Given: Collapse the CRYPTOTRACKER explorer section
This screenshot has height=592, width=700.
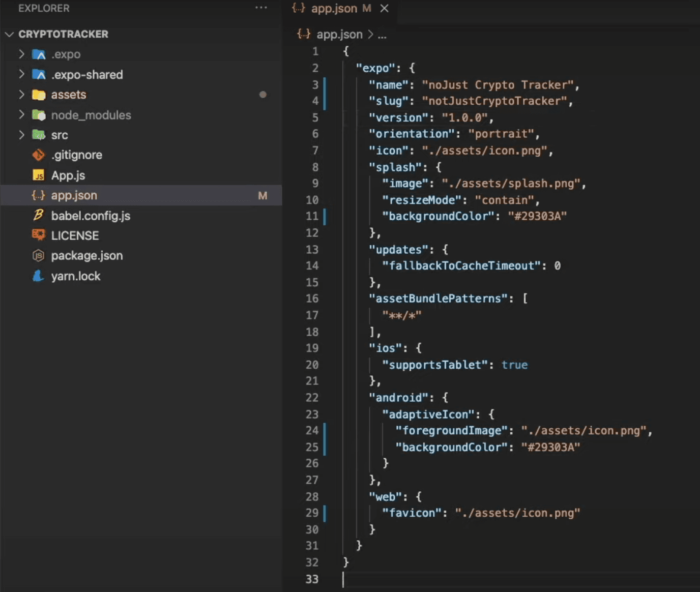Looking at the screenshot, I should click(9, 34).
